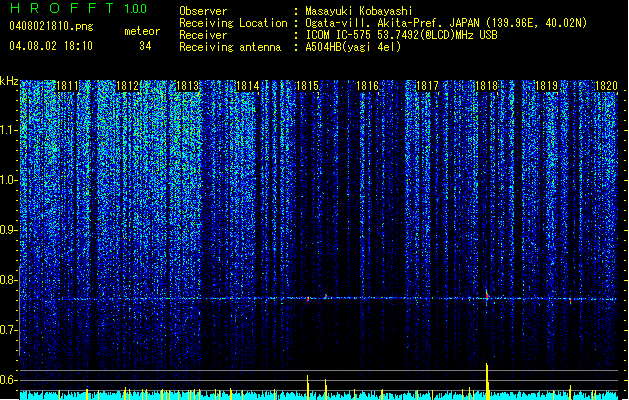Click time marker 1812 on spectrogram
Image resolution: width=629 pixels, height=400 pixels.
coord(127,86)
